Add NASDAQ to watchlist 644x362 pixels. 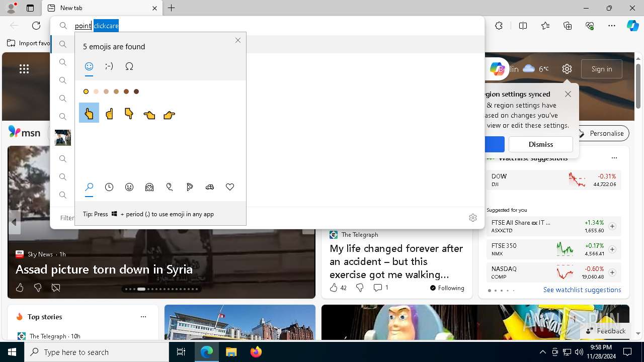pyautogui.click(x=612, y=273)
